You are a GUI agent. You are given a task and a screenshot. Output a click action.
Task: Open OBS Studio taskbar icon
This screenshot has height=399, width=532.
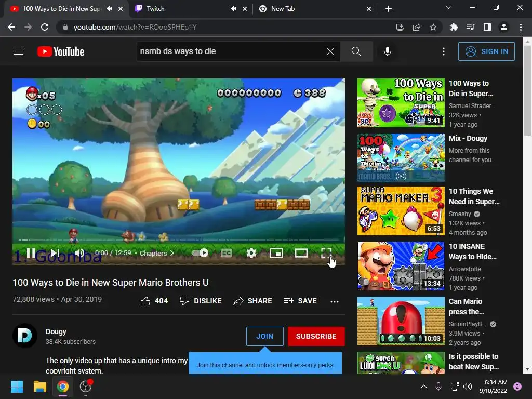[x=86, y=387]
